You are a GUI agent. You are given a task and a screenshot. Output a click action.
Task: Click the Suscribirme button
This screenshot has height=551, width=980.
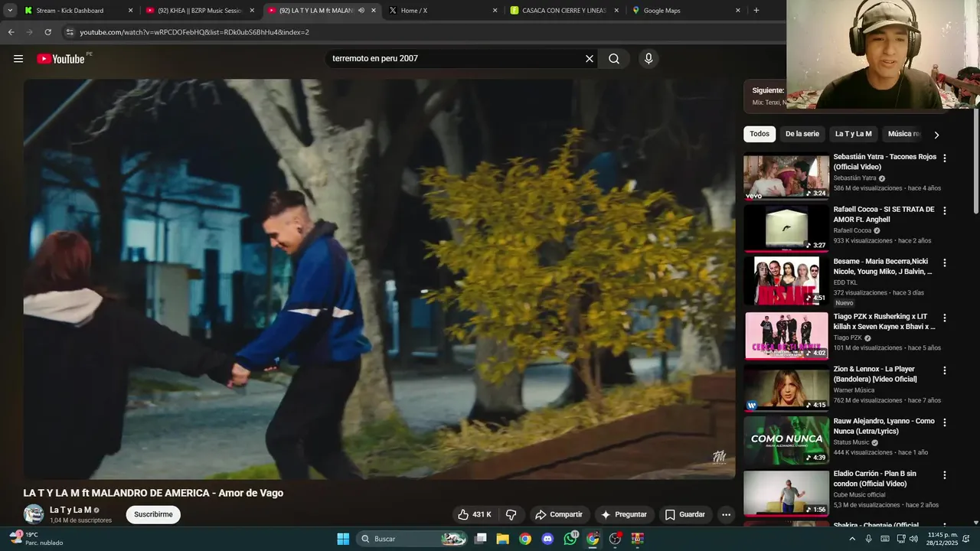tap(153, 514)
